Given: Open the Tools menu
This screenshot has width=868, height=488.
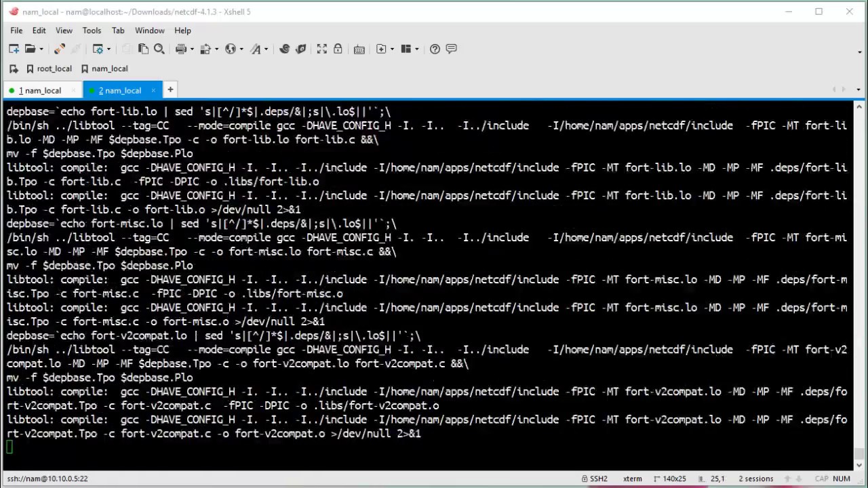Looking at the screenshot, I should tap(92, 30).
